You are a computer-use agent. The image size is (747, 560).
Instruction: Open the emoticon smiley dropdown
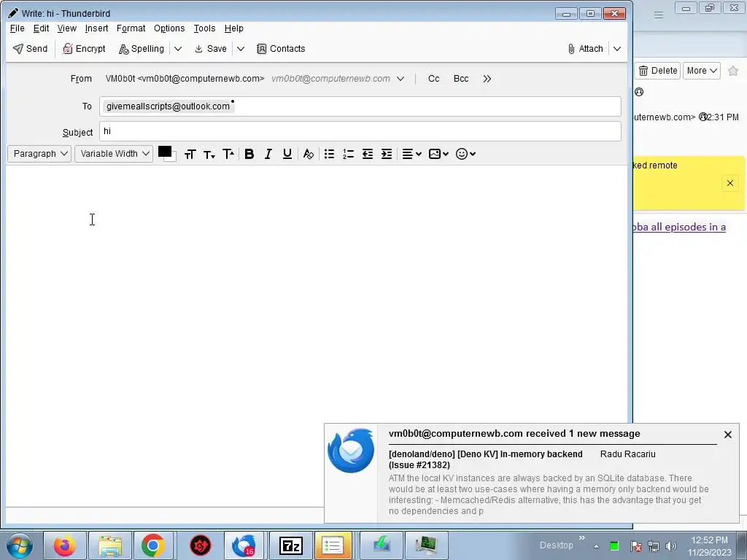pyautogui.click(x=465, y=154)
